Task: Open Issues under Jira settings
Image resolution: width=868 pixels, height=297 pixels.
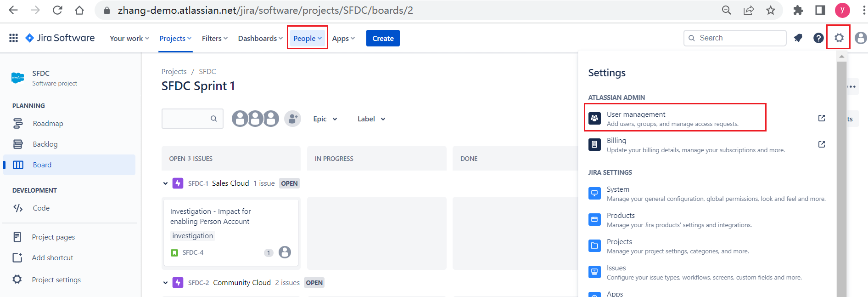Action: coord(707,272)
